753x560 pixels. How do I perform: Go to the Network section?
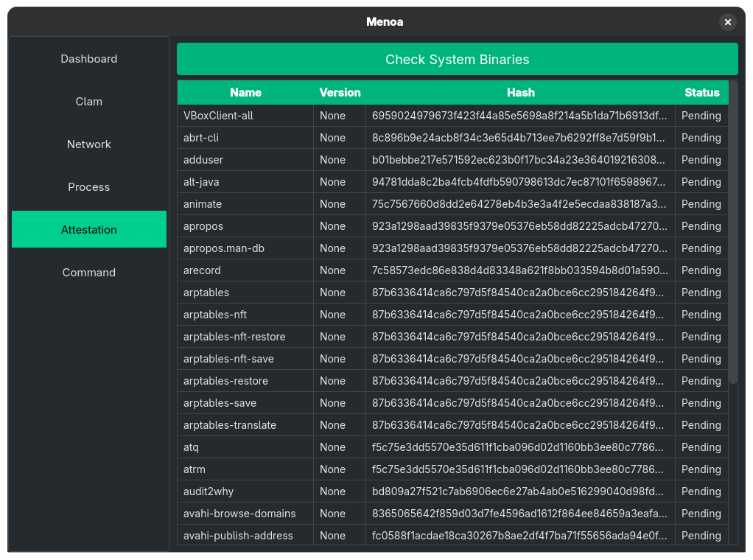pos(89,144)
